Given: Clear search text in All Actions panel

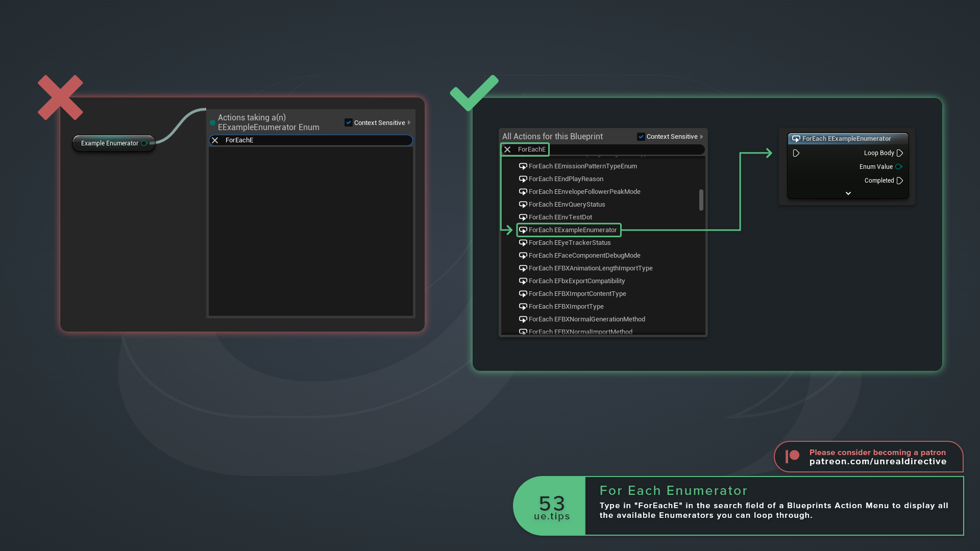Looking at the screenshot, I should pyautogui.click(x=507, y=149).
